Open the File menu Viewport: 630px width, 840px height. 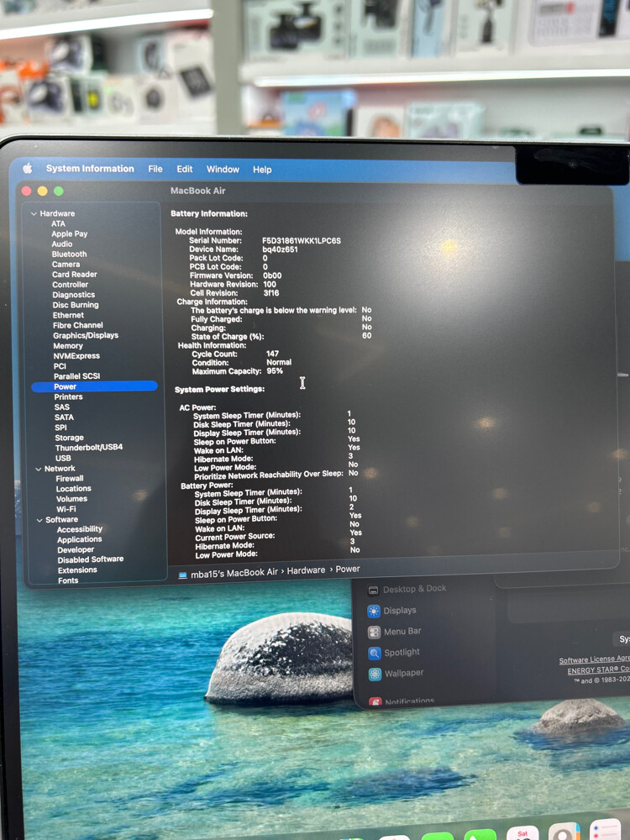155,169
